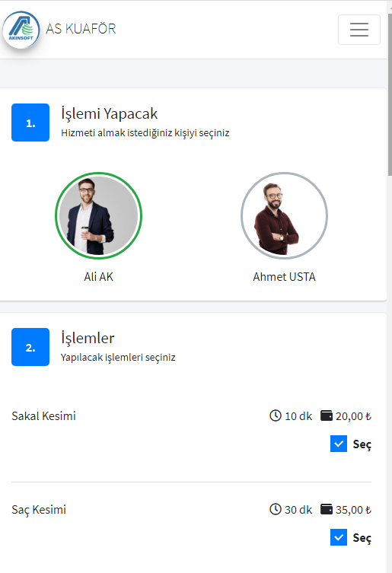
Task: Click the Saç Kesimi service name
Action: (39, 510)
